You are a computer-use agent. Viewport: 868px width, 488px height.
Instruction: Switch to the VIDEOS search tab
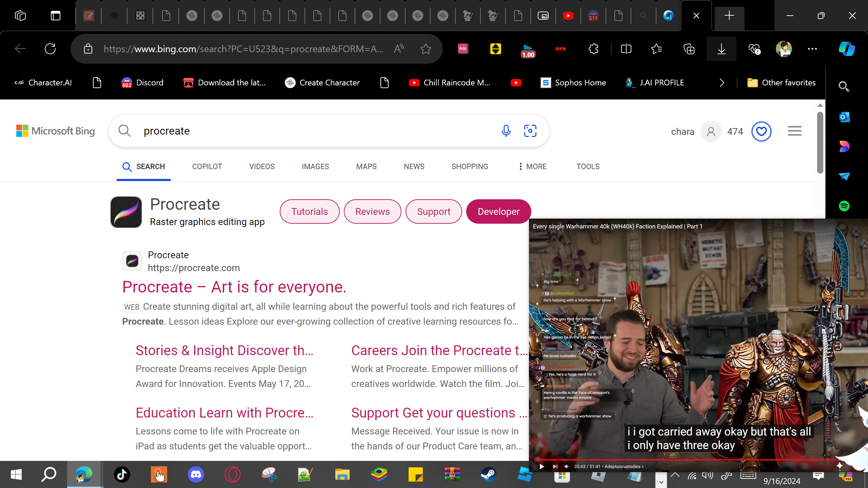click(262, 167)
